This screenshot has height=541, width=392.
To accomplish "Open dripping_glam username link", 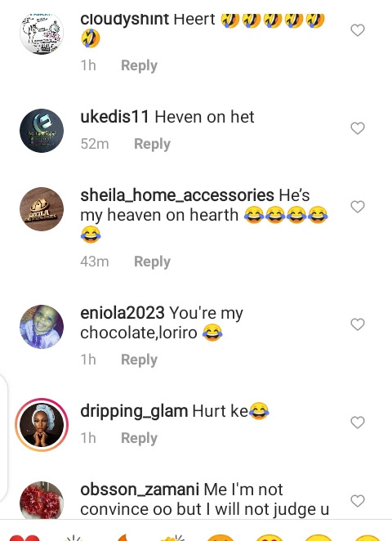I will click(134, 411).
